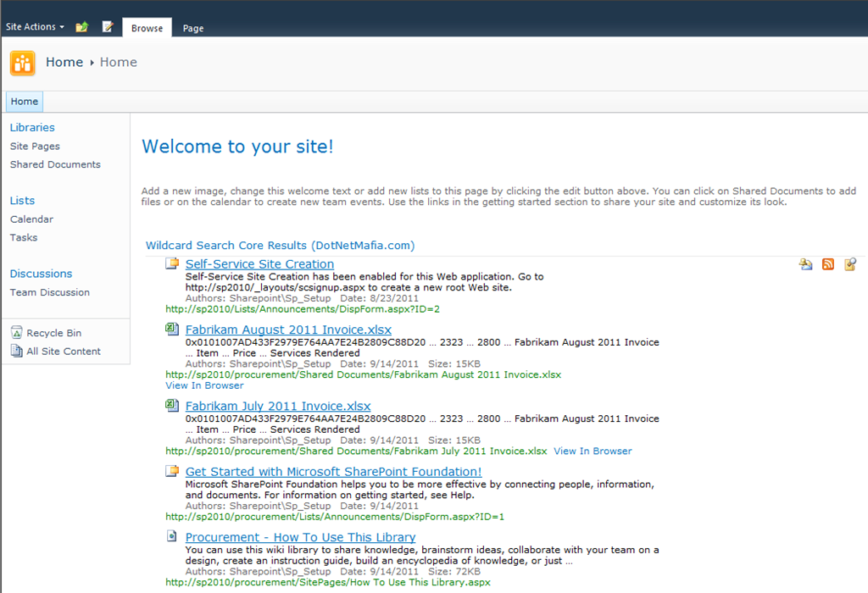The width and height of the screenshot is (868, 593).
Task: Open Procurement - How To Use This Library
Action: tap(301, 536)
